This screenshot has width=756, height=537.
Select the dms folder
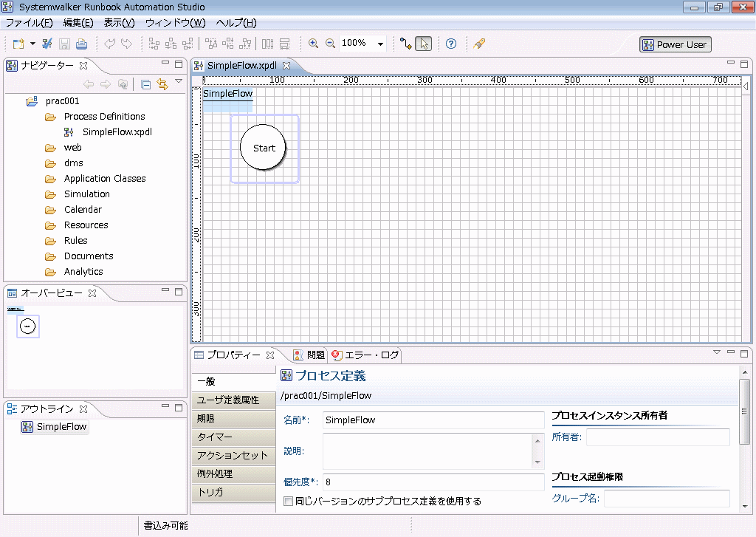pos(73,163)
